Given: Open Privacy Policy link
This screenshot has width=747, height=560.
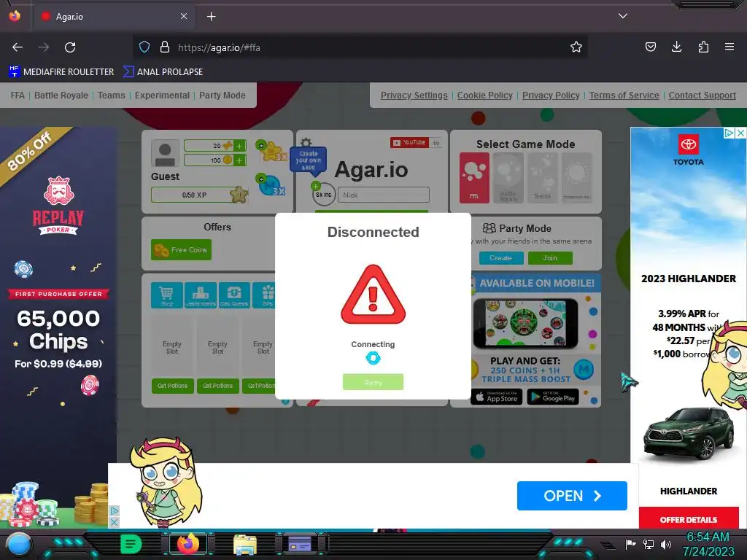Looking at the screenshot, I should (551, 96).
